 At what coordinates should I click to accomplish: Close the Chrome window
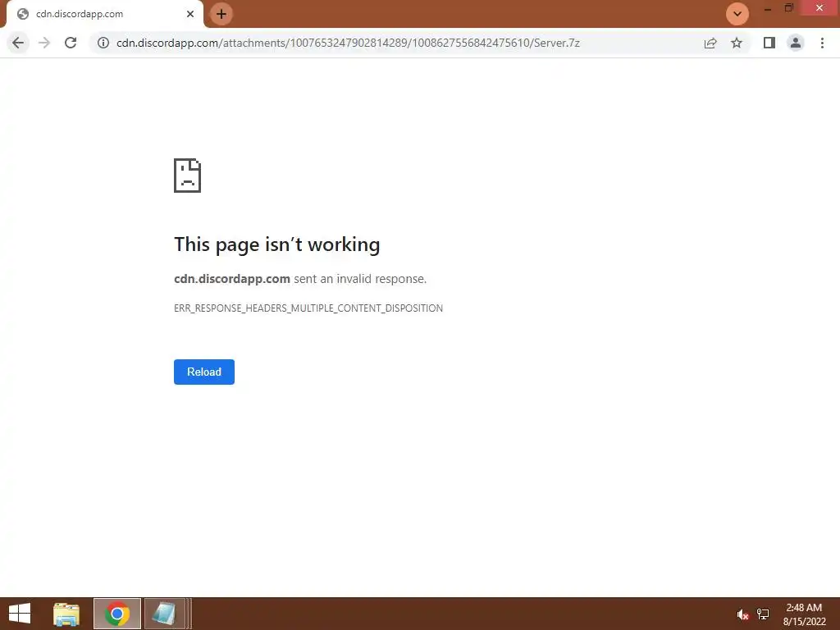coord(819,8)
